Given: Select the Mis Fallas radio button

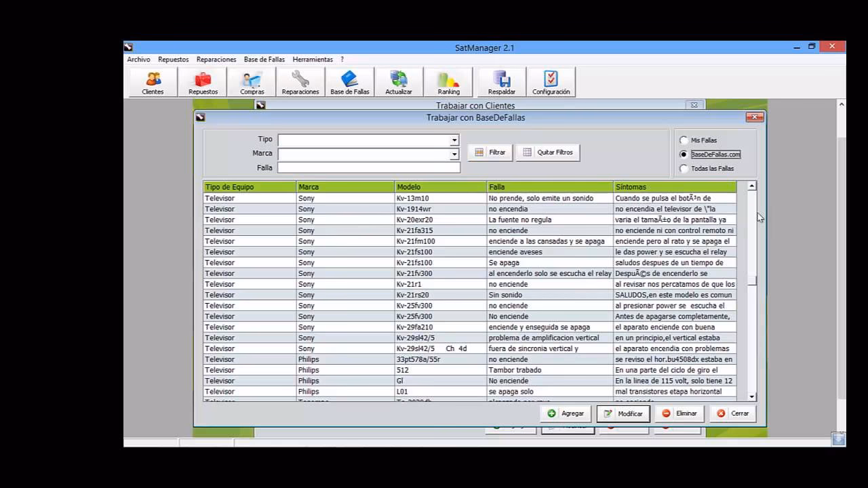Looking at the screenshot, I should tap(684, 140).
